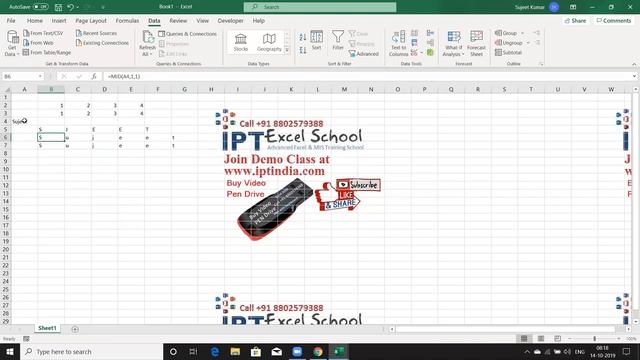This screenshot has height=360, width=640.
Task: Show Queries & Connections pane
Action: (188, 34)
